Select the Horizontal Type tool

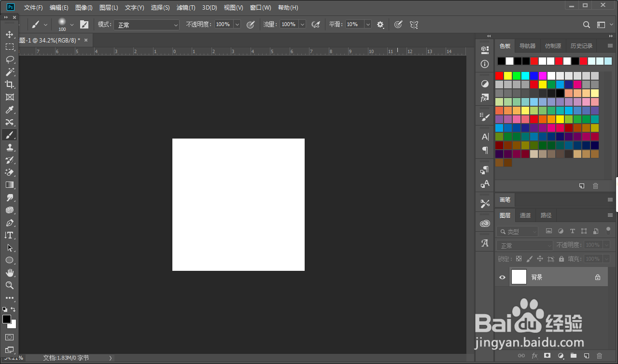pos(9,235)
